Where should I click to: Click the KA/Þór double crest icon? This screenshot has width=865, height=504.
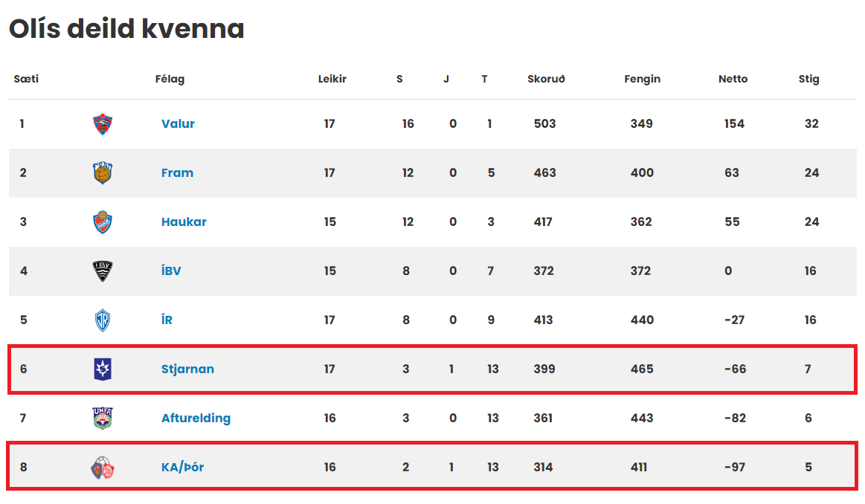(103, 468)
